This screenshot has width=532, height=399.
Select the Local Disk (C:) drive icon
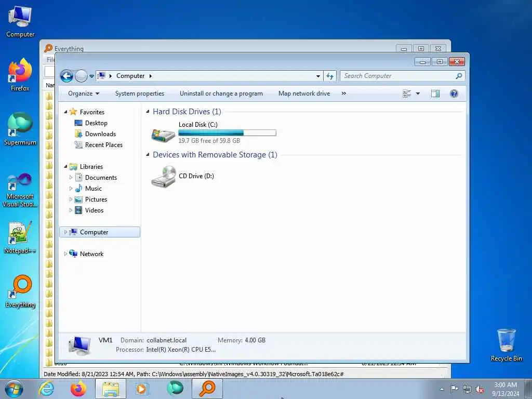point(163,135)
